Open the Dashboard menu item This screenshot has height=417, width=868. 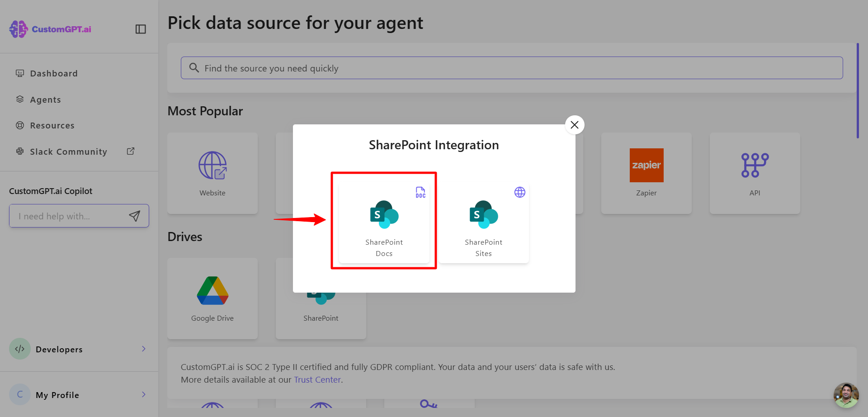tap(54, 73)
